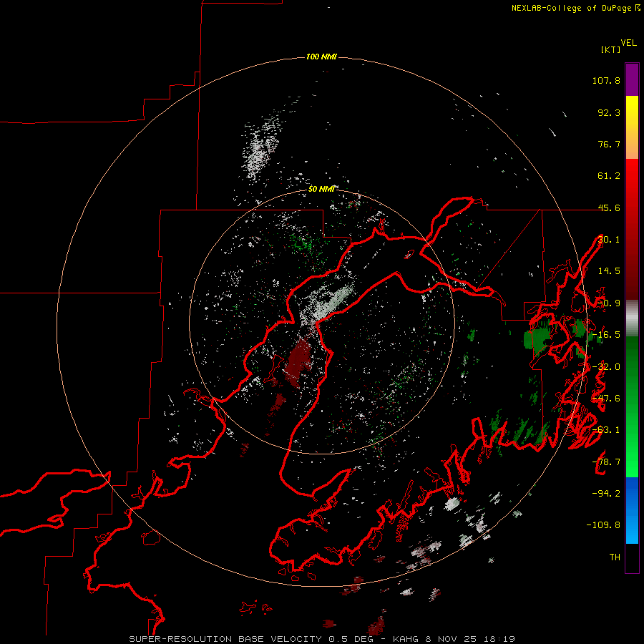Click the -94.2 velocity scale value

coord(606,493)
